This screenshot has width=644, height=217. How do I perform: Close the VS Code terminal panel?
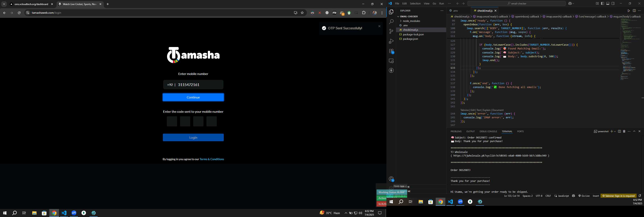coord(640,131)
